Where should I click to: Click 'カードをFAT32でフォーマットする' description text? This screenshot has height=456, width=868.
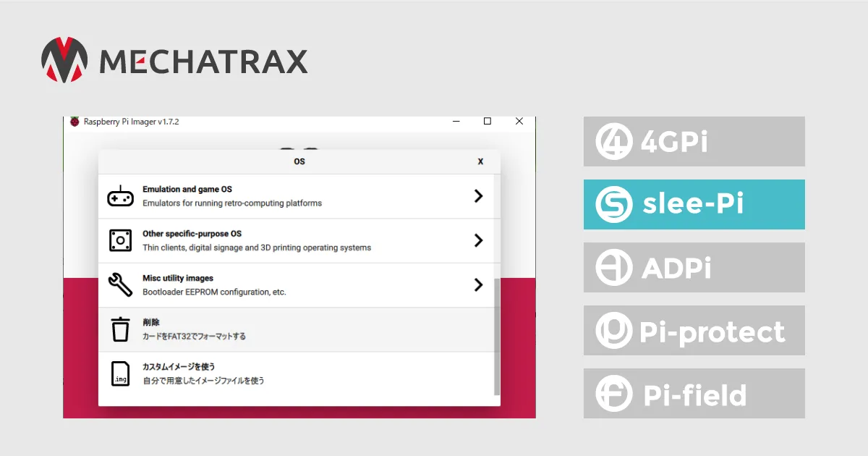pos(194,337)
